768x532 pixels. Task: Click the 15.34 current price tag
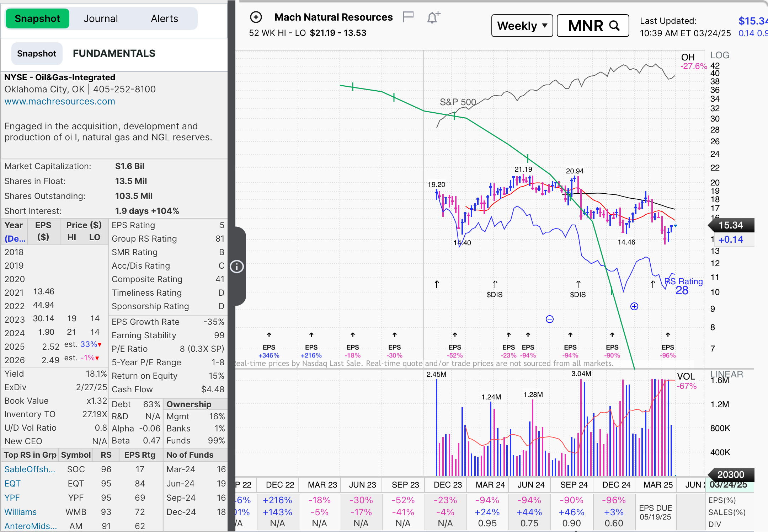731,225
